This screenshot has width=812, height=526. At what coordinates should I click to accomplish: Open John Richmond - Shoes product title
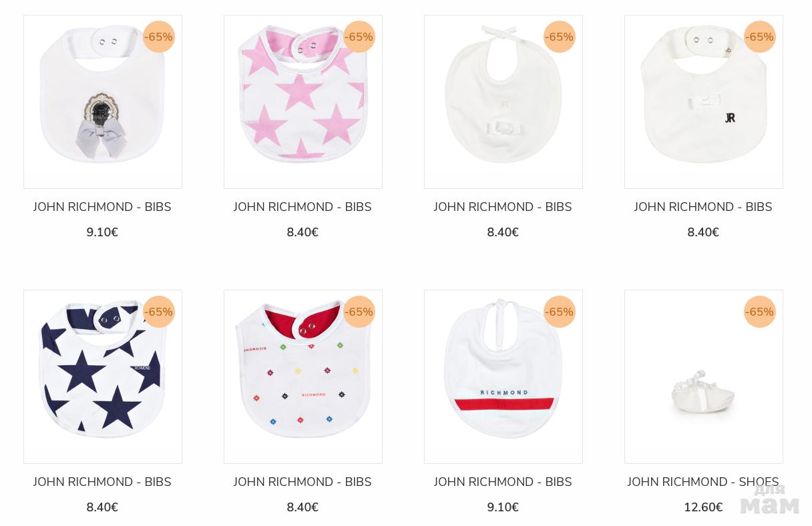pyautogui.click(x=703, y=482)
